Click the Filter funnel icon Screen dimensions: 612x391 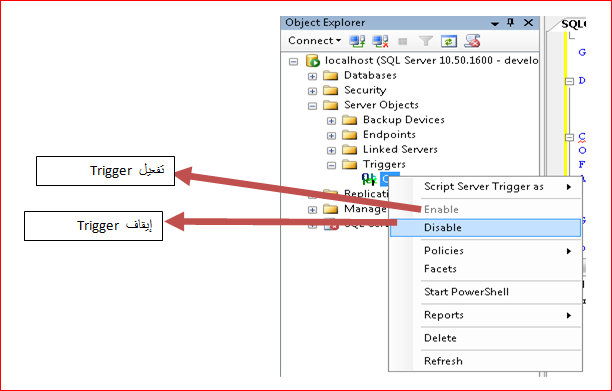point(426,41)
